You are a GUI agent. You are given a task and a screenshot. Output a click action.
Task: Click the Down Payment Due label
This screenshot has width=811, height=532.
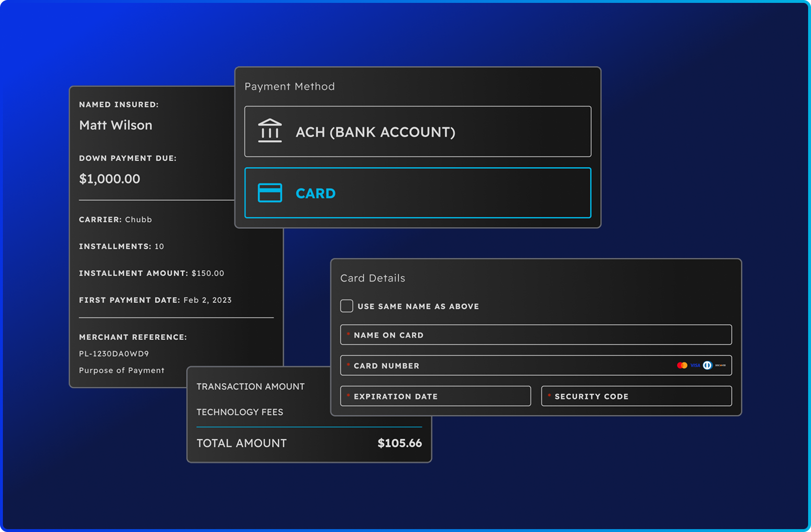point(128,158)
